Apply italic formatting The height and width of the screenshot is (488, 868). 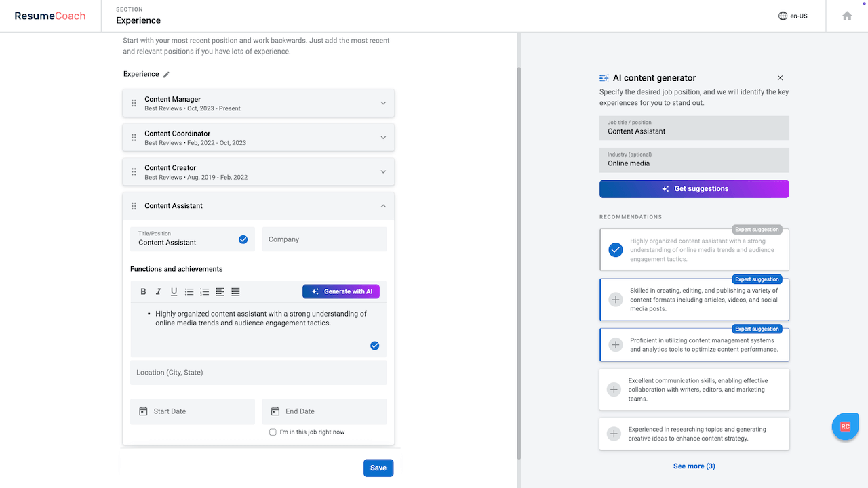click(158, 291)
